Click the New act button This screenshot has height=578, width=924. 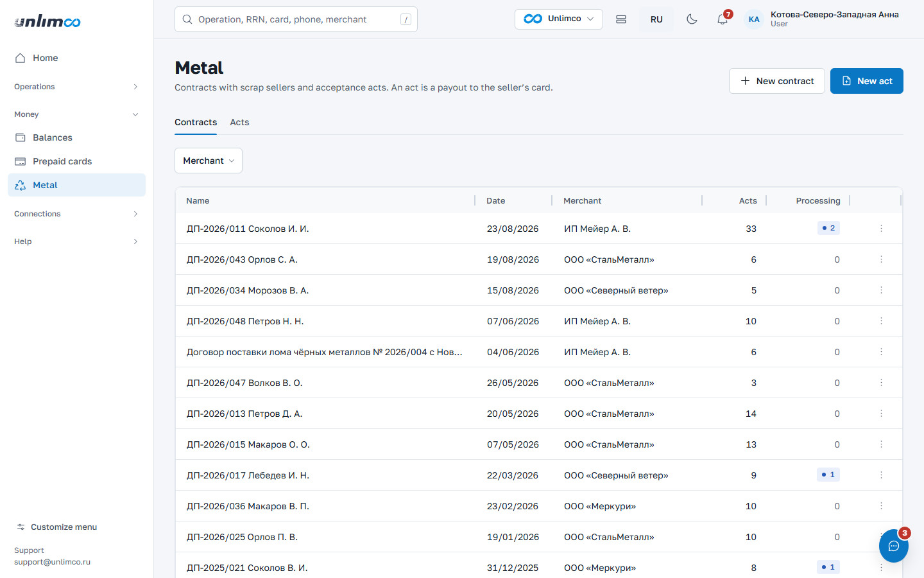click(x=867, y=81)
